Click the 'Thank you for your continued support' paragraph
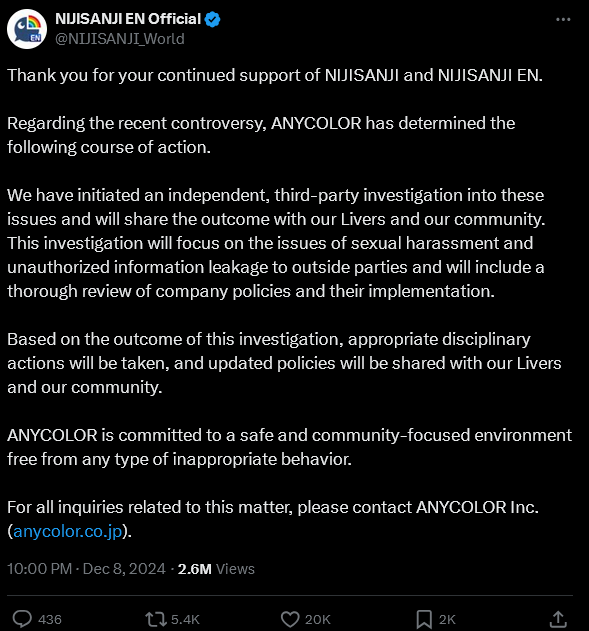The image size is (589, 631). (275, 75)
